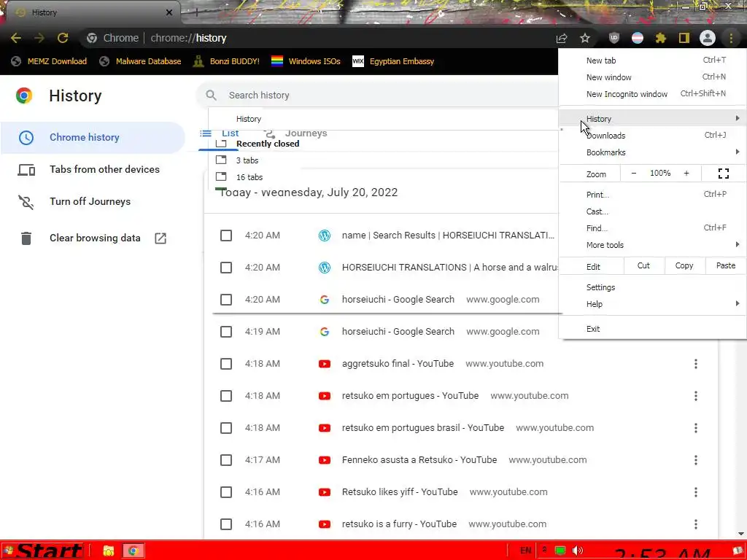Go back using the back arrow
This screenshot has height=560, width=747.
(16, 38)
